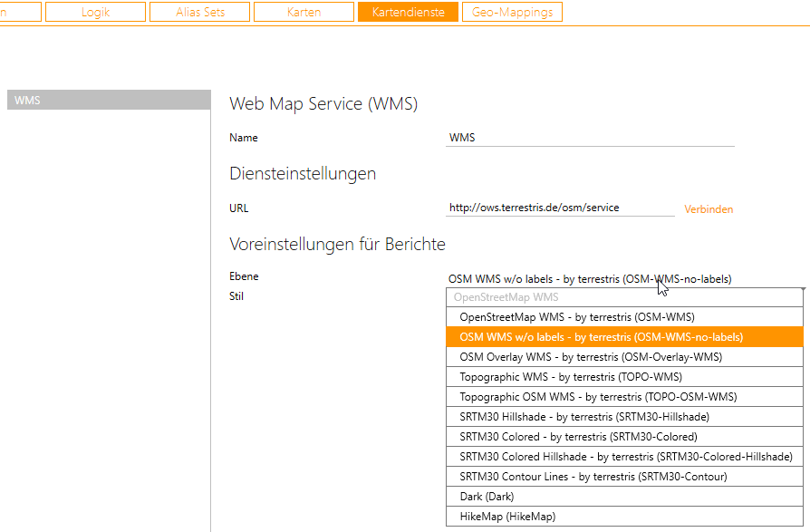Select Topographic OSM WMS option
The height and width of the screenshot is (532, 810).
coord(598,397)
